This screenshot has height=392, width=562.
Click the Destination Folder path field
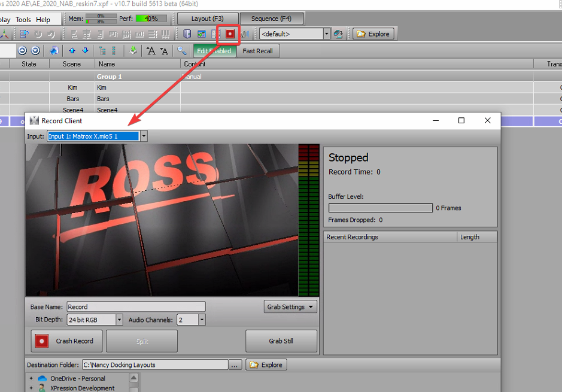click(x=155, y=364)
